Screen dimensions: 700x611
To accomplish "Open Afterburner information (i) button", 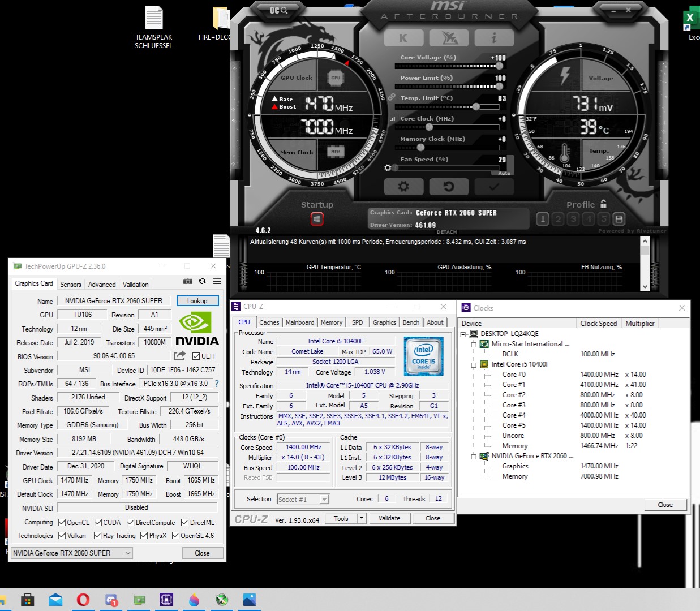I will tap(494, 38).
